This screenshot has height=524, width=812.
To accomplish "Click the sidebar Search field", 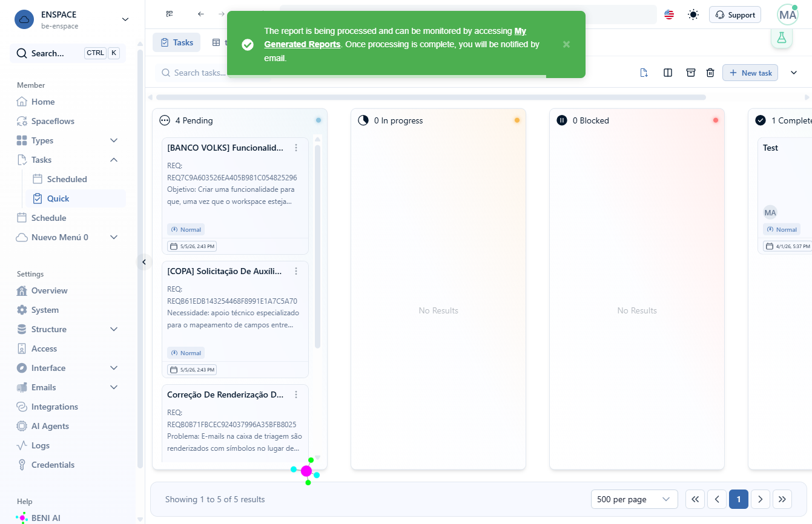I will (x=68, y=53).
